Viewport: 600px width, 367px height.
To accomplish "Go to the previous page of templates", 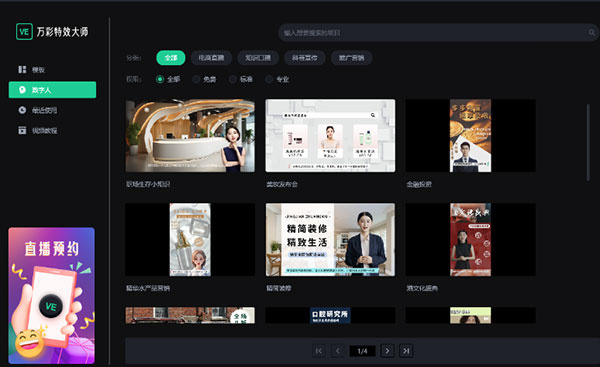I will (338, 351).
